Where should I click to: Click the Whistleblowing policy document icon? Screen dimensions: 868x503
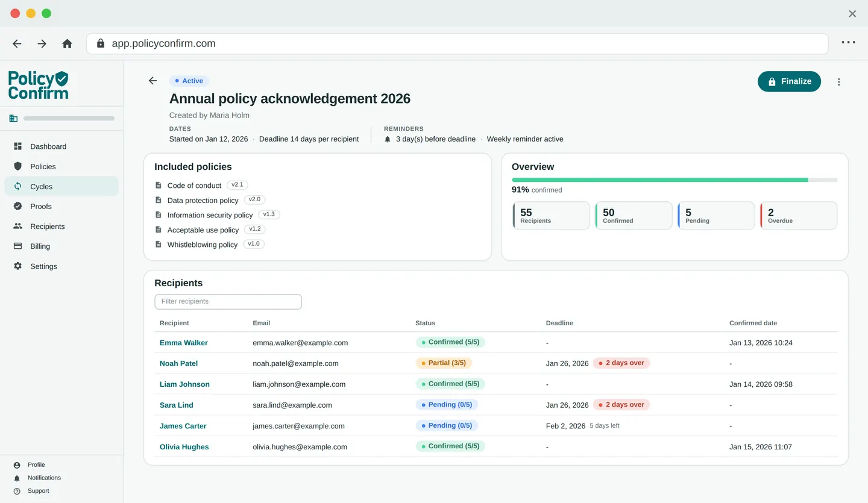coord(159,244)
